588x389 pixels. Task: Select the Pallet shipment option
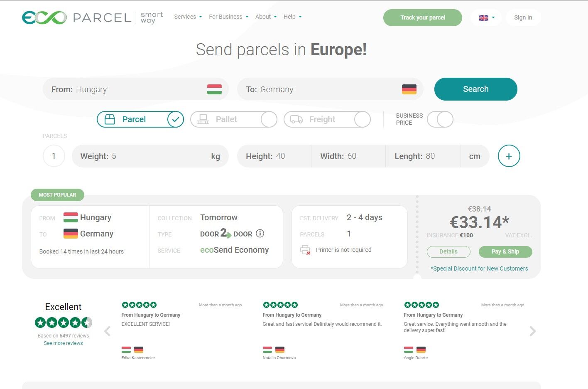(x=234, y=119)
